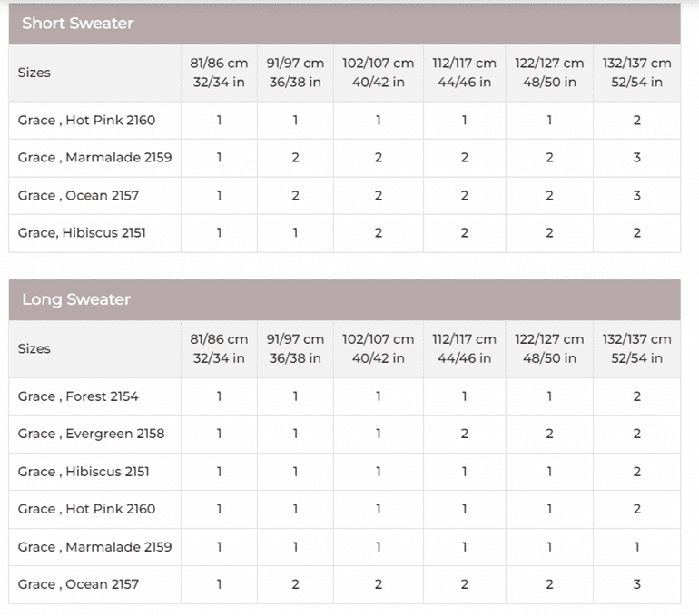Click 132/137 cm column header in Short Sweater table
The width and height of the screenshot is (699, 616).
click(x=636, y=73)
